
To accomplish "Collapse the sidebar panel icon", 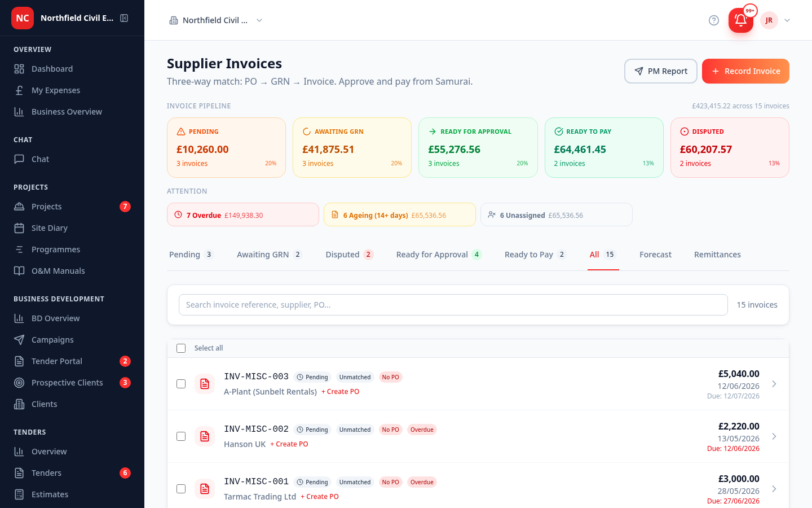I will 124,18.
